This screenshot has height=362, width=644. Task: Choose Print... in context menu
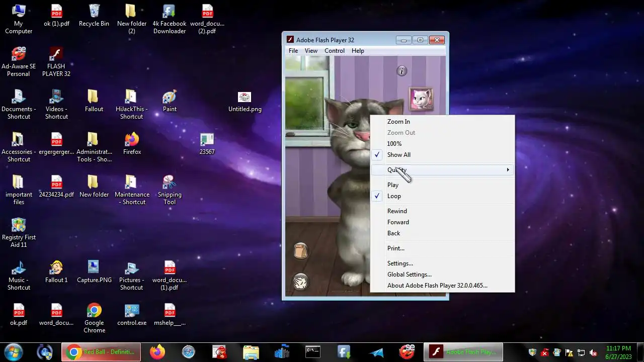click(443, 248)
